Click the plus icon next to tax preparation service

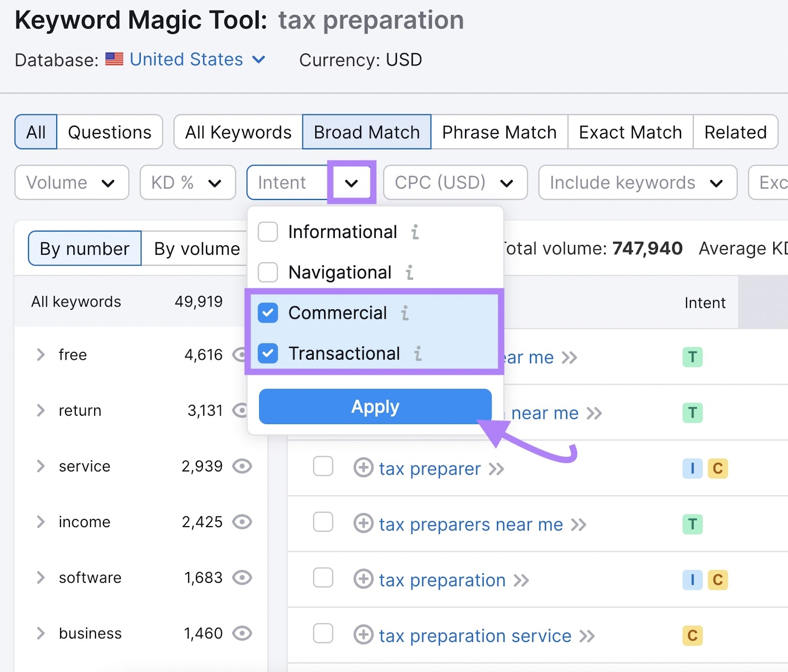(363, 636)
